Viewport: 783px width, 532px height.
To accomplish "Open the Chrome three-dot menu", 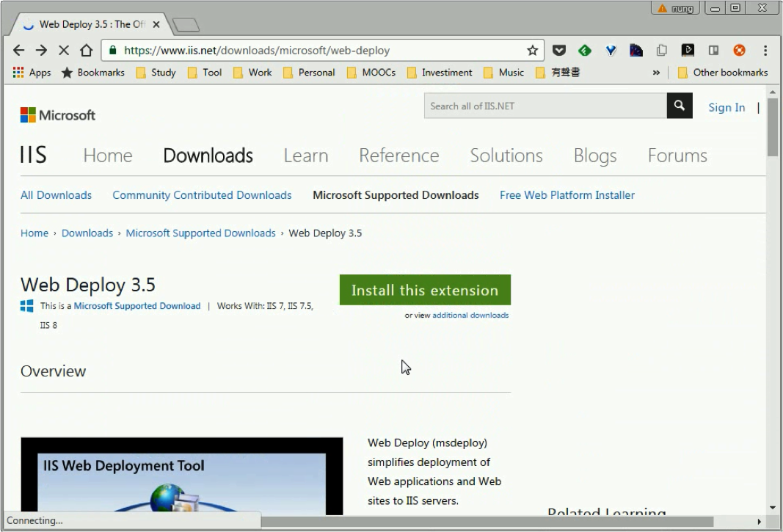I will click(765, 51).
